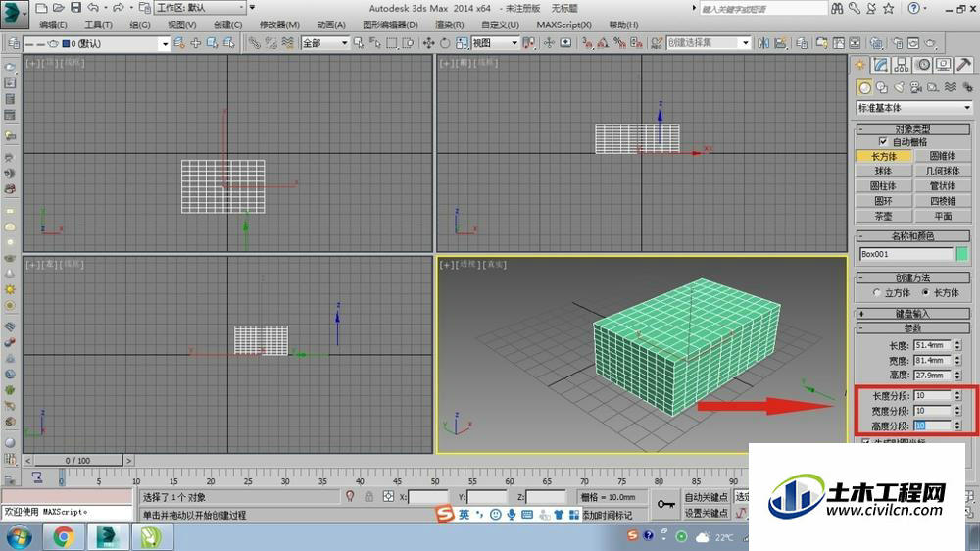Click the Undo arrow icon
Viewport: 980px width, 551px height.
click(x=93, y=8)
